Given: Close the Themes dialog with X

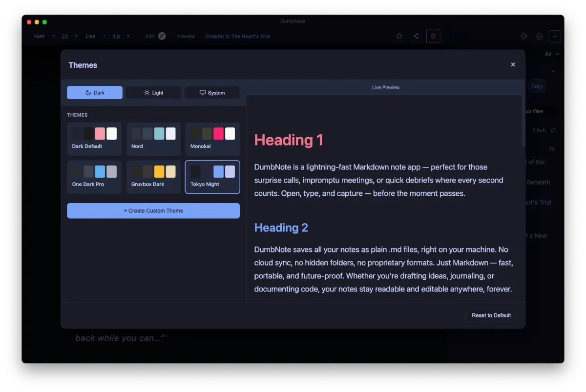Looking at the screenshot, I should pyautogui.click(x=513, y=64).
